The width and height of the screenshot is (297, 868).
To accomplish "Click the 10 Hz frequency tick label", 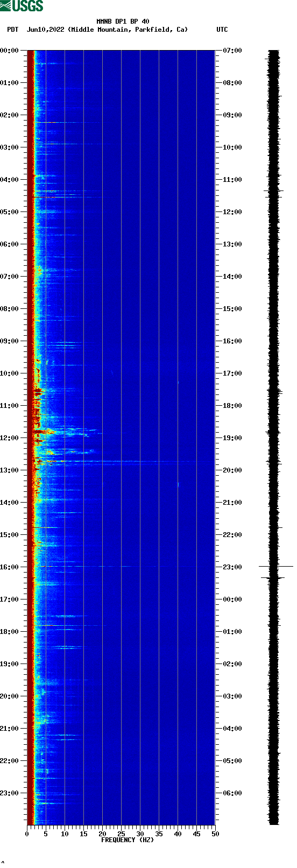I will [65, 834].
